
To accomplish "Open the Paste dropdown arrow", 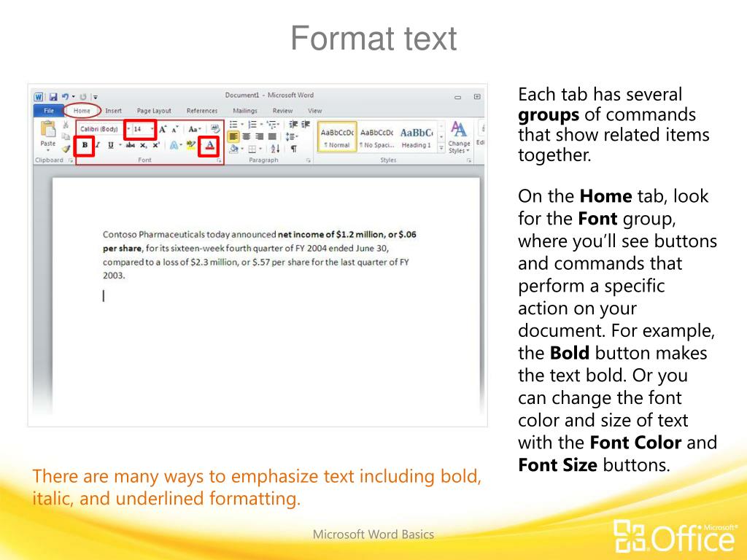I will [47, 150].
